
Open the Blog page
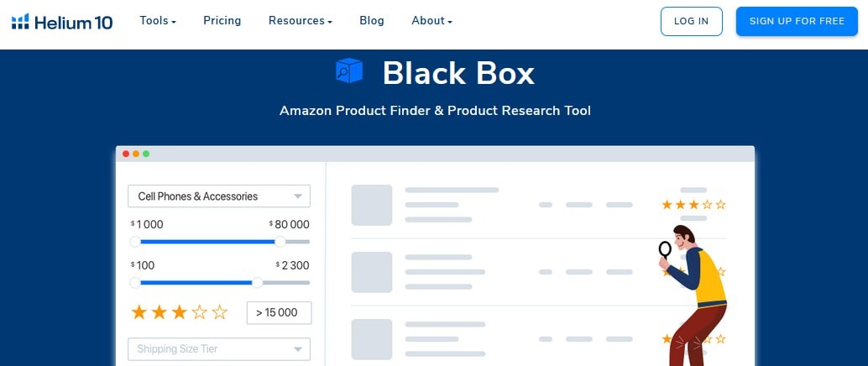[371, 20]
